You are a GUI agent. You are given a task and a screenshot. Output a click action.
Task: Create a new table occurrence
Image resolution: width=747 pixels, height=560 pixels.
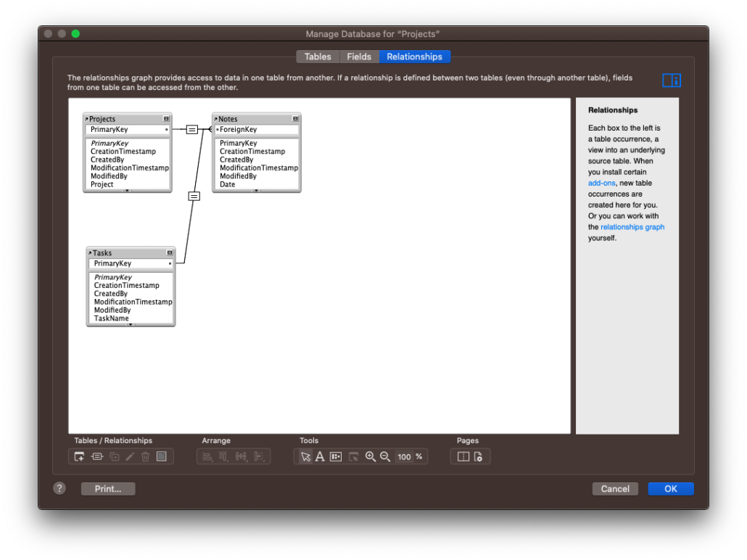[79, 456]
